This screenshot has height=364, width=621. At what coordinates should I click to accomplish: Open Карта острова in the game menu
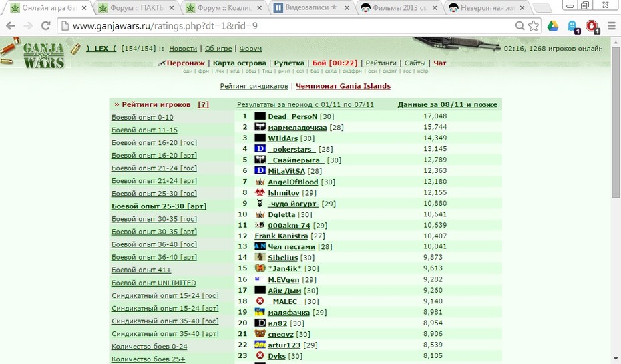click(x=240, y=63)
